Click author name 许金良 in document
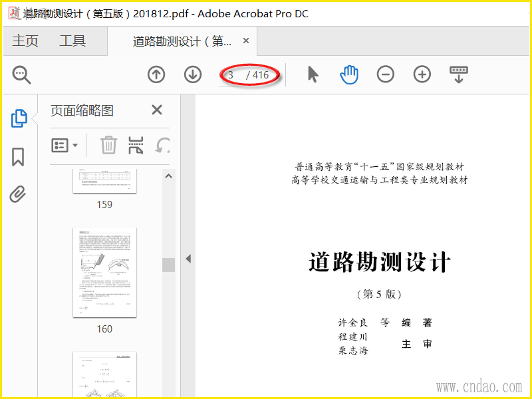Viewport: 532px width, 399px height. coord(353,323)
